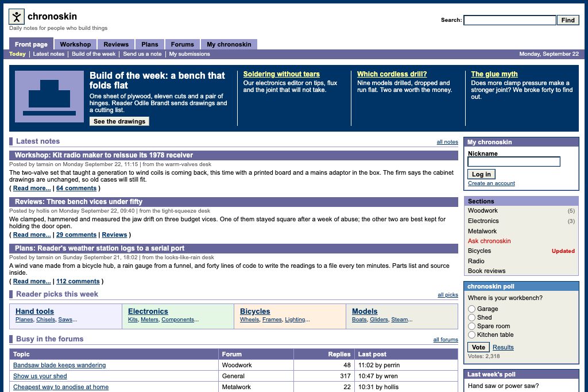Read more on weather station story
This screenshot has height=392, width=588.
coord(32,281)
